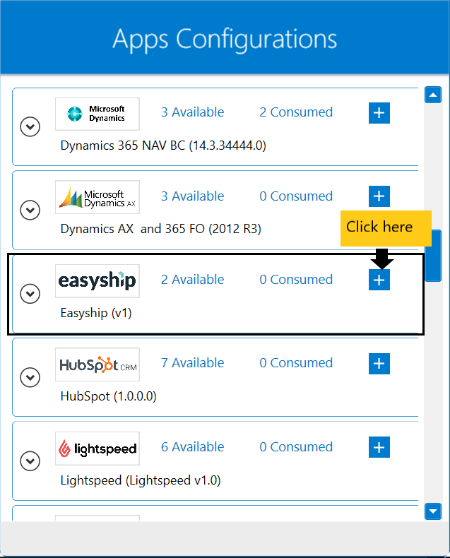Click '7 Available' for HubSpot
This screenshot has height=558, width=450.
tap(192, 363)
